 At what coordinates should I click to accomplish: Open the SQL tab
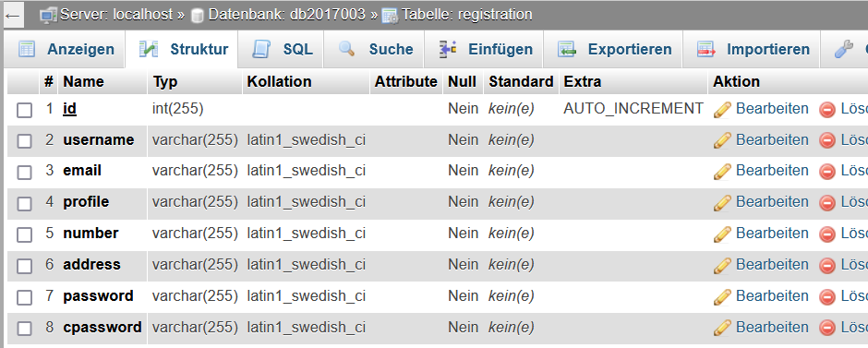pos(282,49)
